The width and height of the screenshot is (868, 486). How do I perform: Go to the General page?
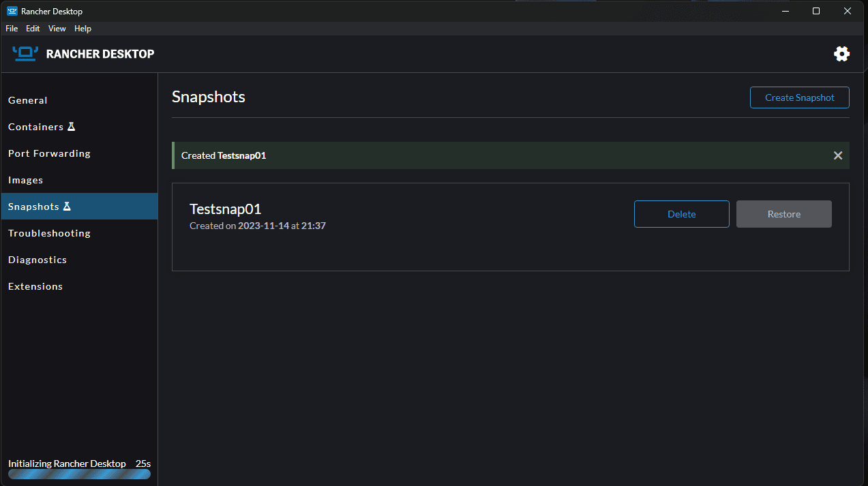[x=28, y=100]
